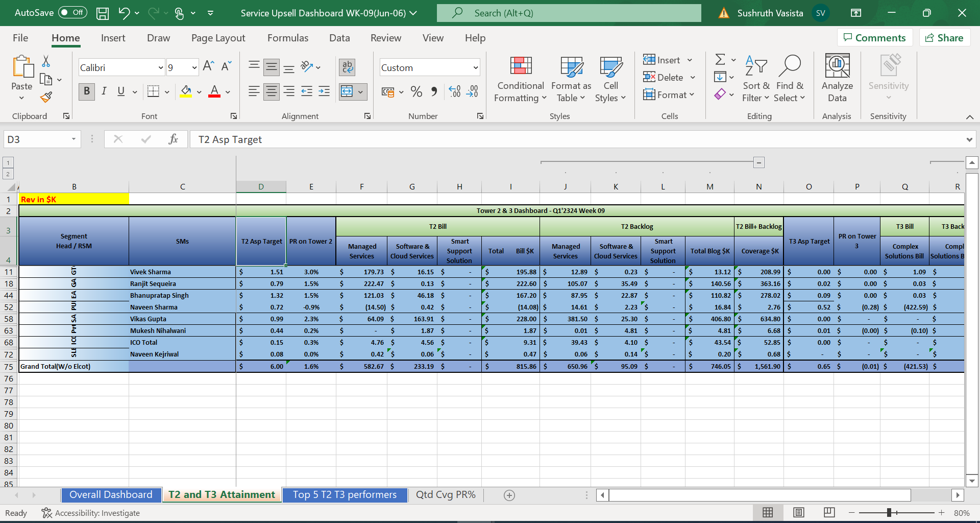Toggle Bold formatting button

coord(86,91)
